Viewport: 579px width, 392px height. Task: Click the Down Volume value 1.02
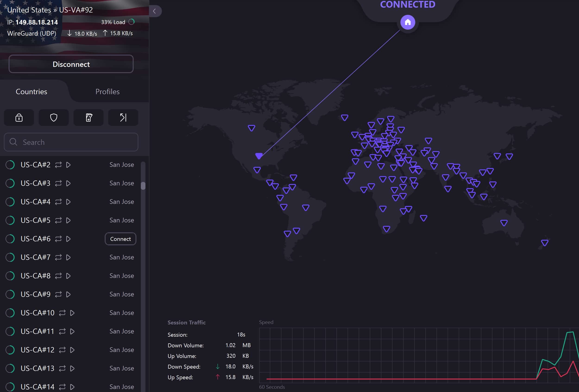coord(230,345)
